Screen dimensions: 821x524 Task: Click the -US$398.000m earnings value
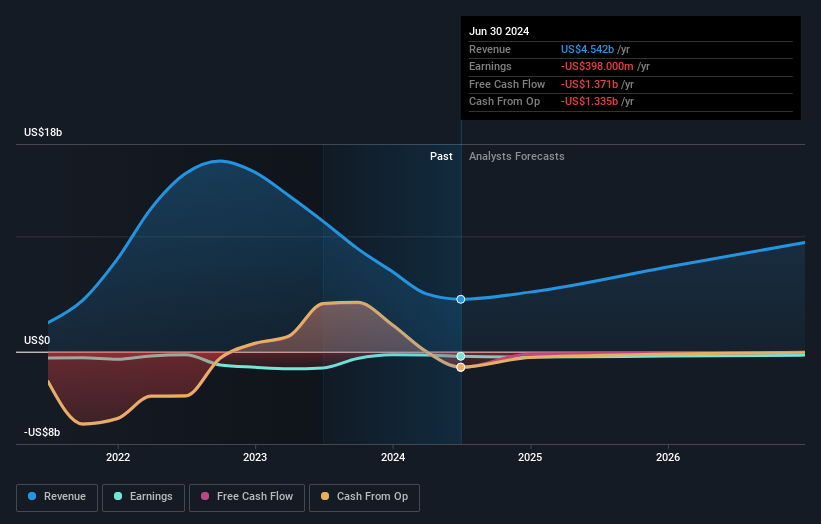coord(597,66)
